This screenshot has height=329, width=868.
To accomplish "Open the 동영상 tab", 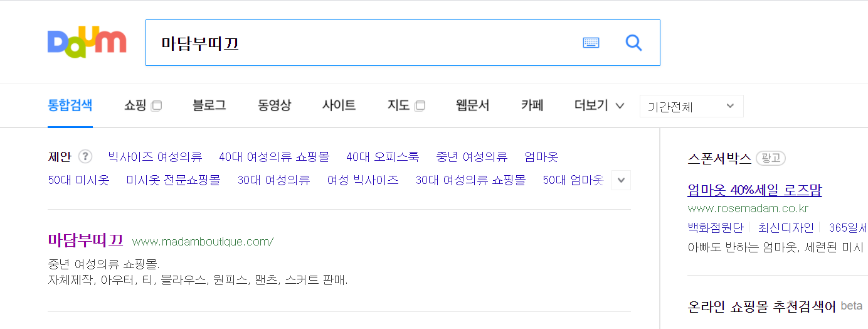I will (274, 105).
